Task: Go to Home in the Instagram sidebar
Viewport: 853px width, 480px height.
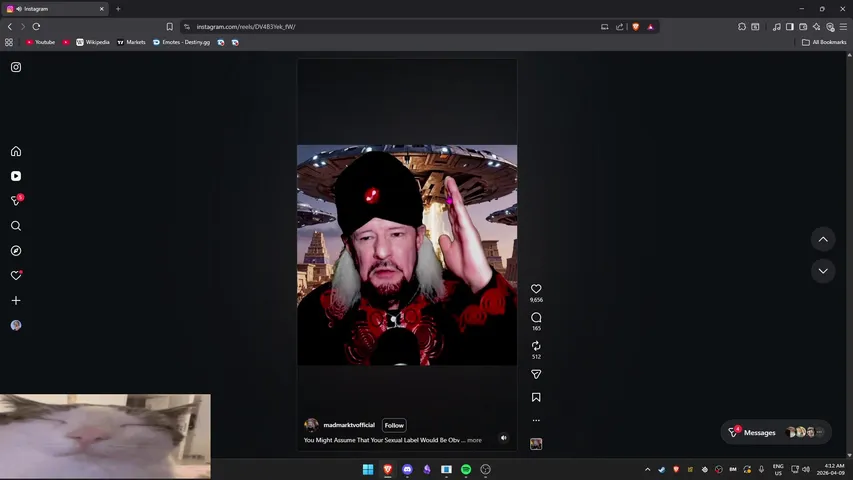Action: 16,151
